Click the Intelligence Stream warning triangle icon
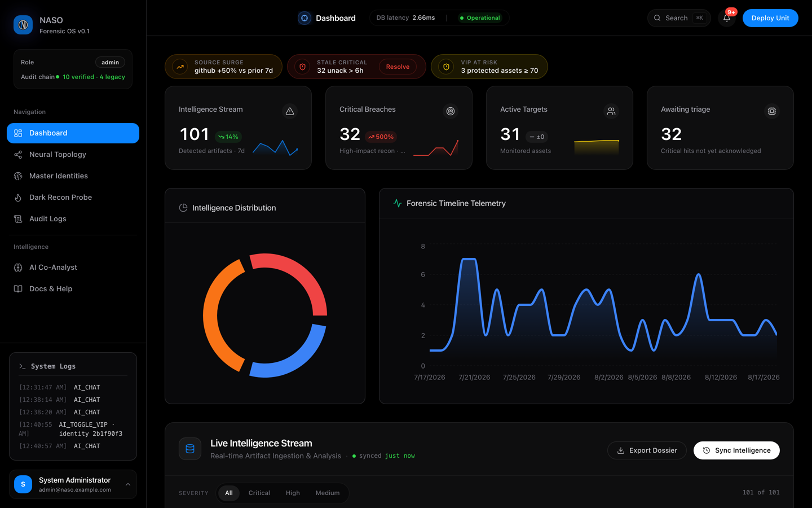Viewport: 812px width, 508px height. click(290, 111)
